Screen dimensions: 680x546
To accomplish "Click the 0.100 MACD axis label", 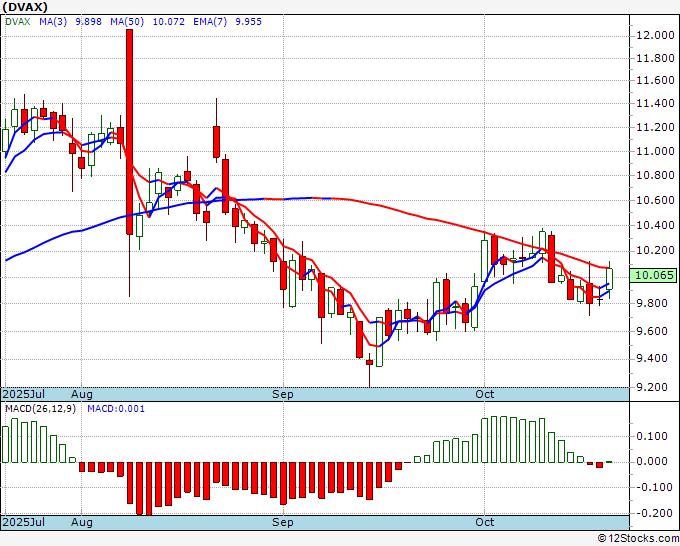I will pos(652,436).
